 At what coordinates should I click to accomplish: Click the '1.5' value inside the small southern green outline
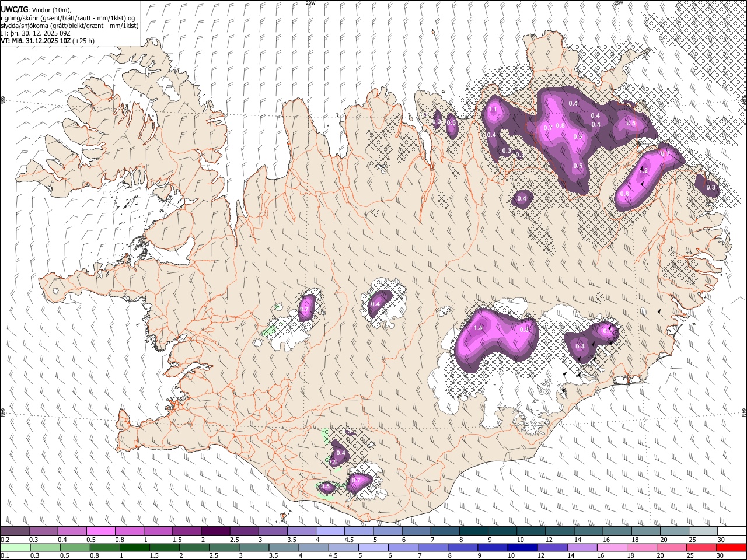(x=326, y=487)
